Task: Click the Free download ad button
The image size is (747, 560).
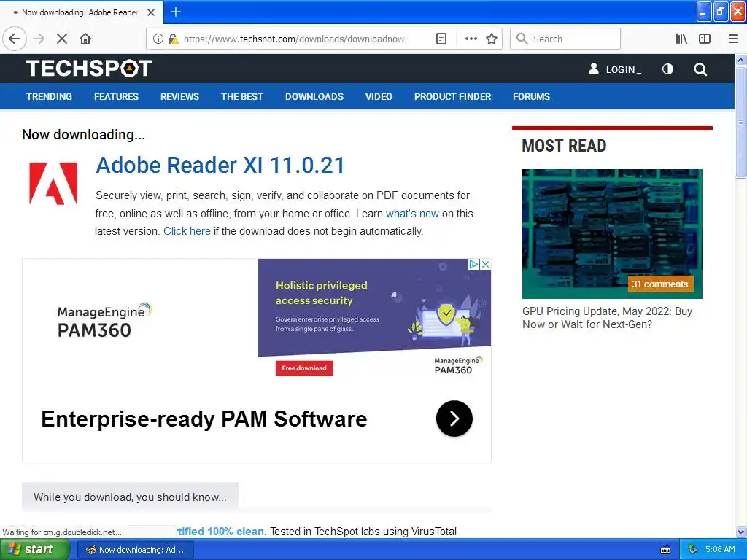Action: coord(304,368)
